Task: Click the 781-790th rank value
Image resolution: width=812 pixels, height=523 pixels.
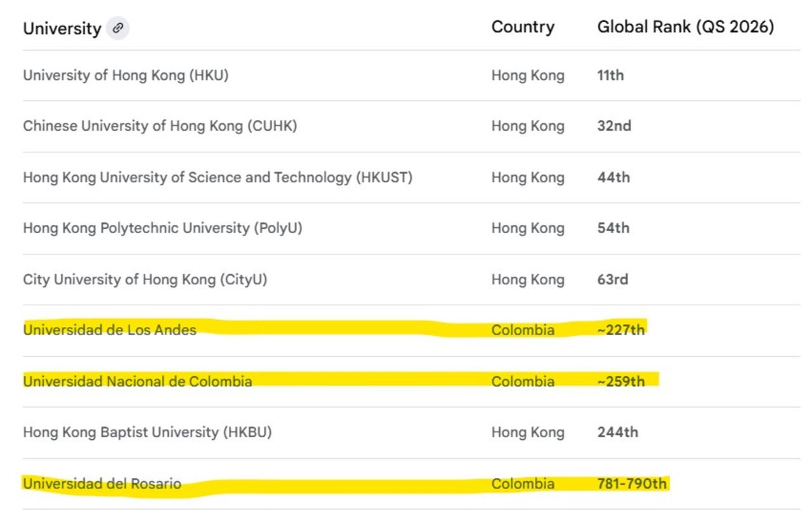Action: [x=631, y=484]
